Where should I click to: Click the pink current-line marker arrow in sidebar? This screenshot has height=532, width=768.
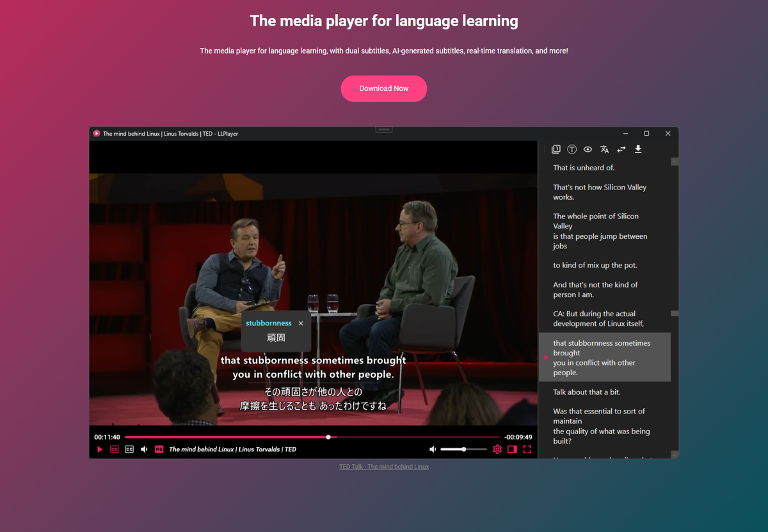click(x=546, y=357)
